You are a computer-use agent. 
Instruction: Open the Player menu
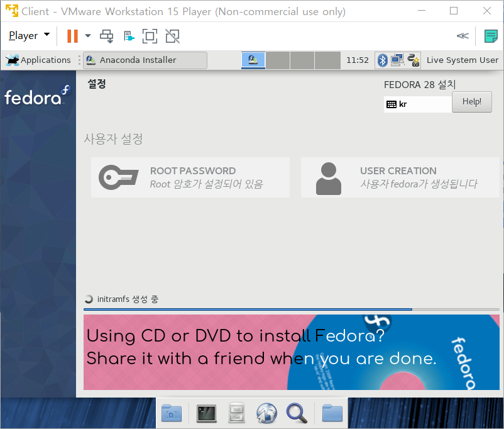[x=29, y=35]
